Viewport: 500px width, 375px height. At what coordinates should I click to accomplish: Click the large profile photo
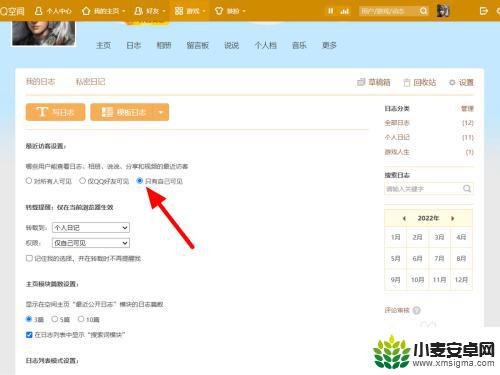[44, 33]
